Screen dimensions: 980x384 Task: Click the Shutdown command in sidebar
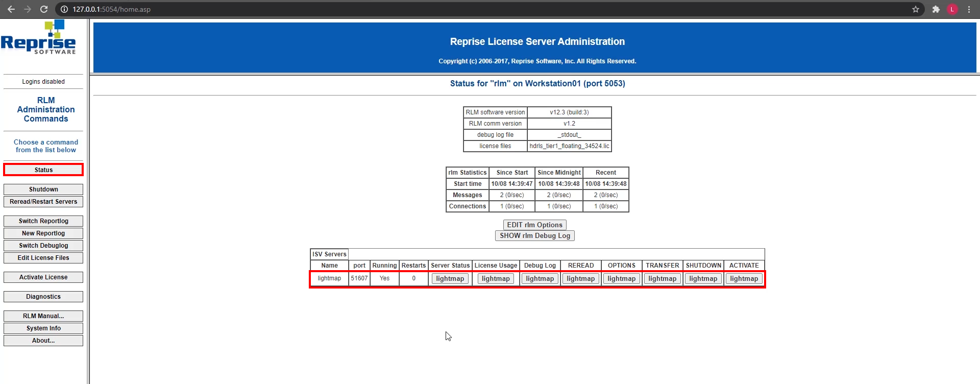(43, 189)
